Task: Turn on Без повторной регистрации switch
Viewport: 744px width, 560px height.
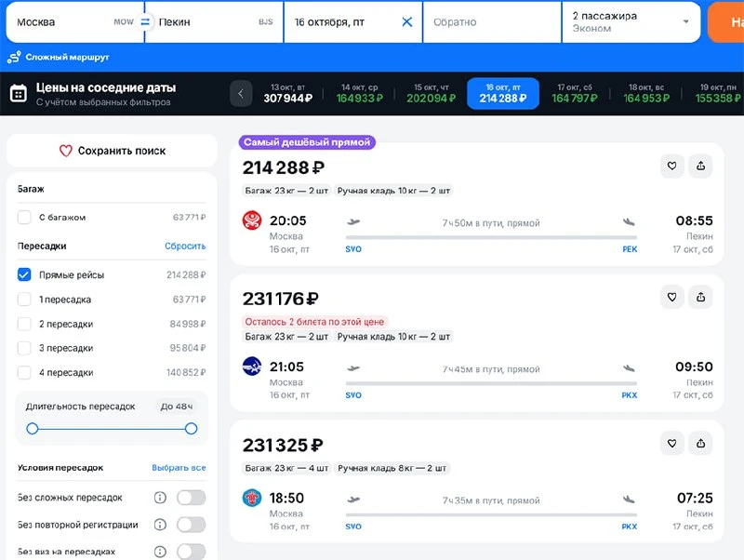Action: pos(192,525)
